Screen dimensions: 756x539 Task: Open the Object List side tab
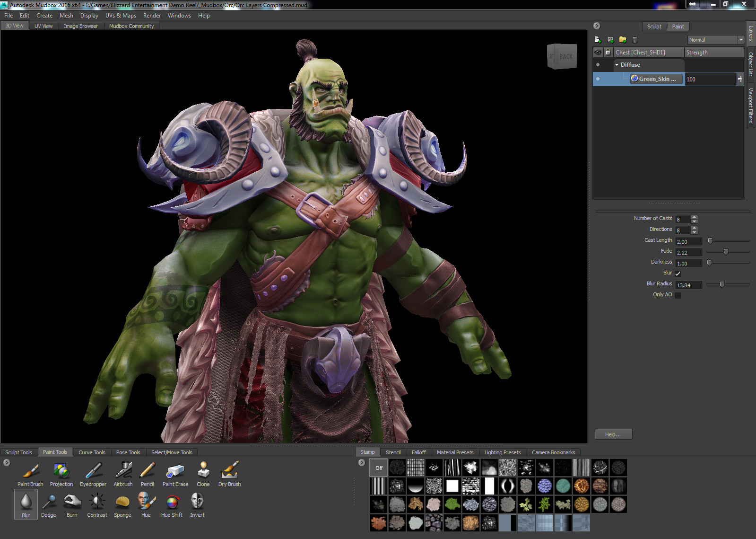point(751,64)
